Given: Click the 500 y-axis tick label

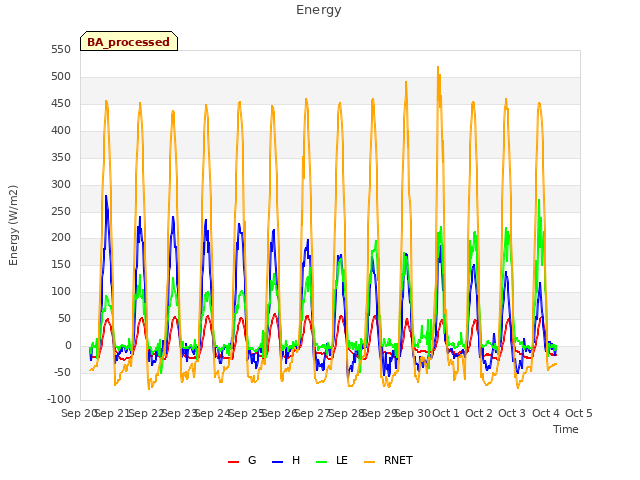Looking at the screenshot, I should click(x=61, y=77).
